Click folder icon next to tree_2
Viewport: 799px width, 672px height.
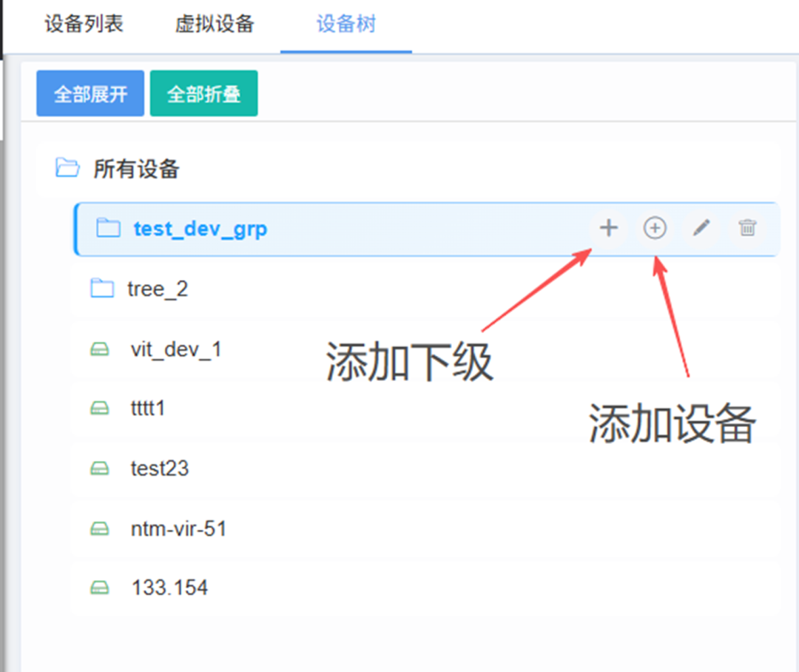click(102, 288)
